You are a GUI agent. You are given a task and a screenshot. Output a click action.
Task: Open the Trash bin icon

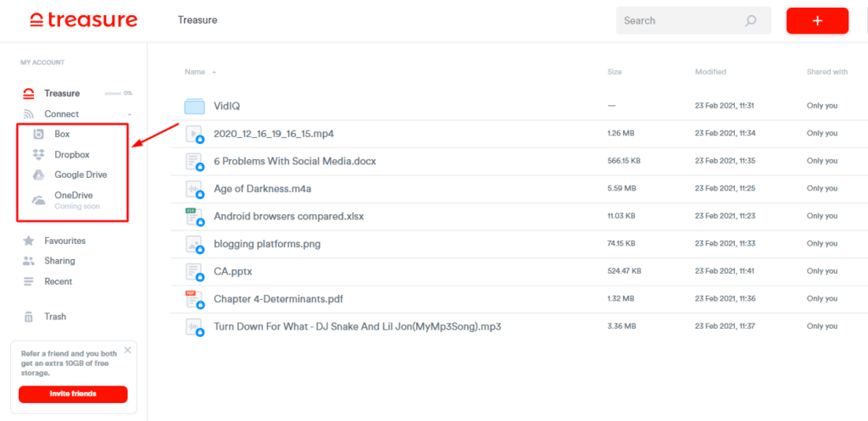(29, 317)
